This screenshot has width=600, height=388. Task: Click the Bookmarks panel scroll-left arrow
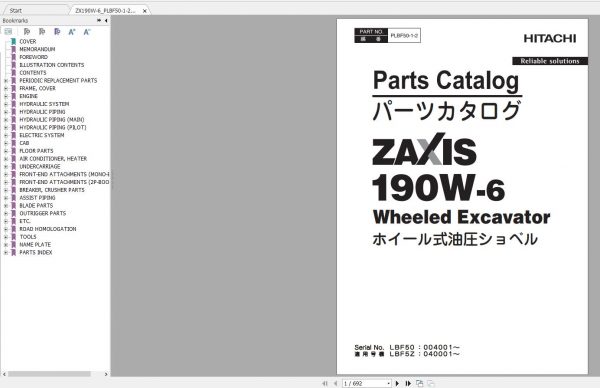(4, 374)
